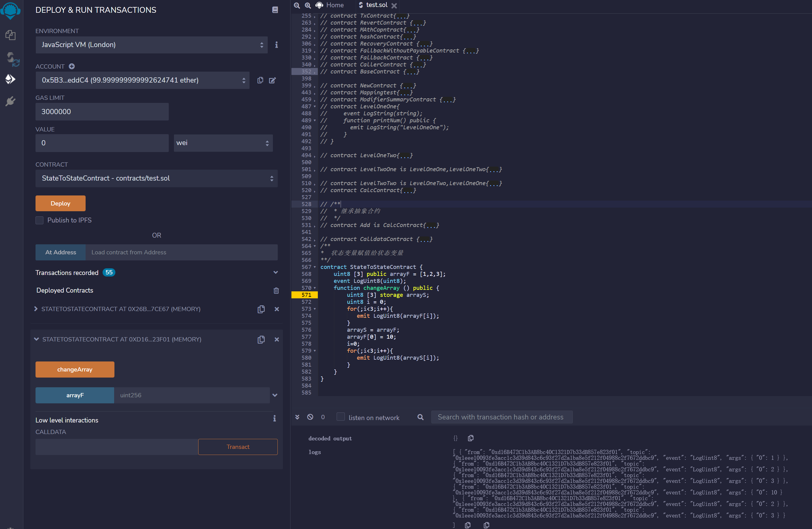Open the wei unit dropdown
Screen dimensions: 812x529
point(223,143)
